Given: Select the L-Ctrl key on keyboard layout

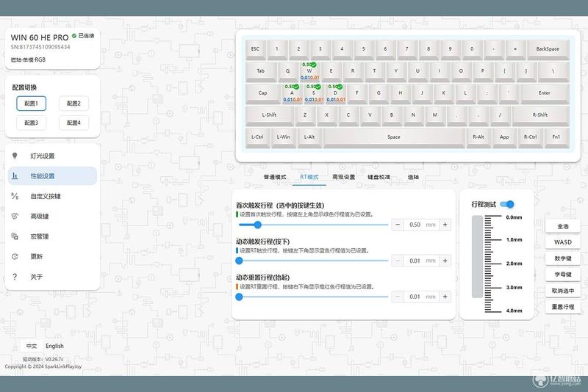Looking at the screenshot, I should tap(258, 137).
